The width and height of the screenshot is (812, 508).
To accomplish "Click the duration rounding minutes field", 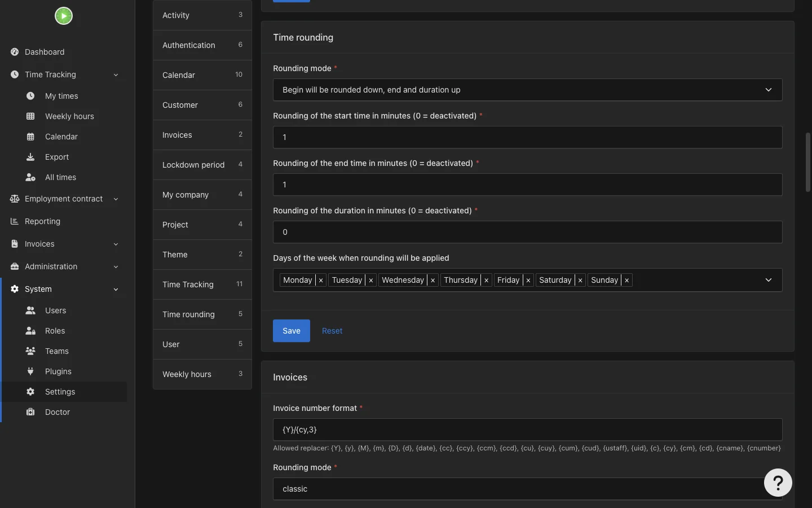I will pyautogui.click(x=527, y=232).
